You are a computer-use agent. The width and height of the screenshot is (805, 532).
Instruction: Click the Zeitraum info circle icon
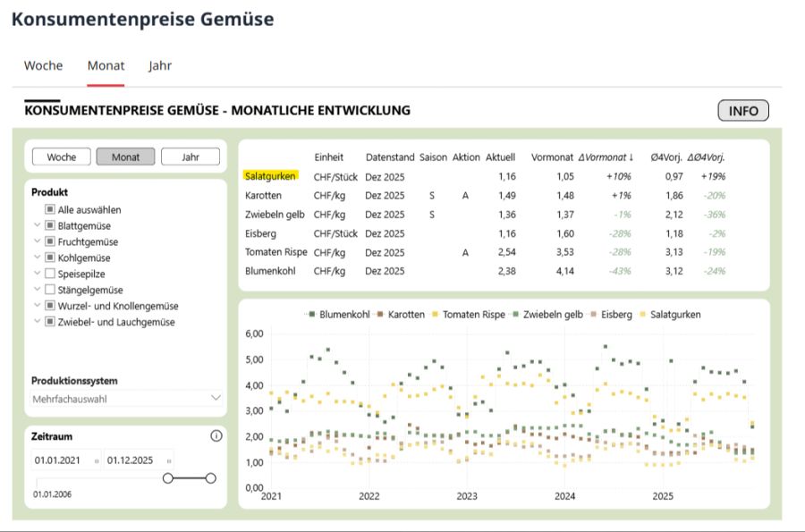pos(216,436)
